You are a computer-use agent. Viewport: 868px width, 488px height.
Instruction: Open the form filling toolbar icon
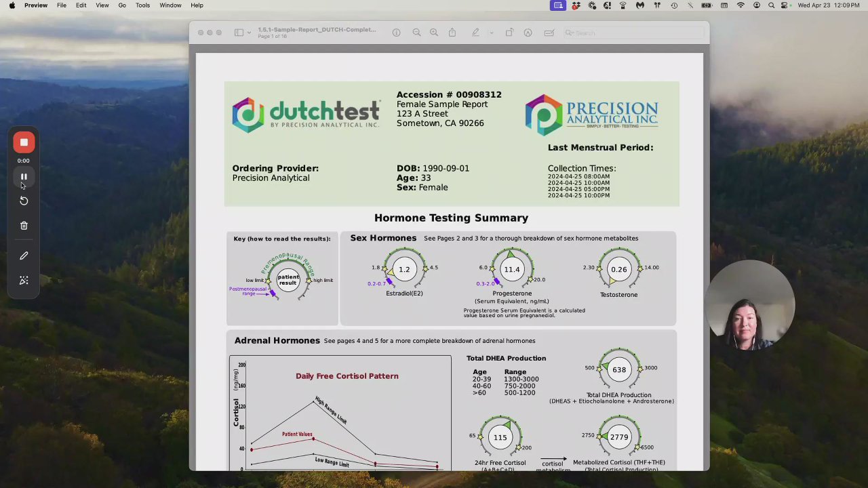(x=549, y=33)
